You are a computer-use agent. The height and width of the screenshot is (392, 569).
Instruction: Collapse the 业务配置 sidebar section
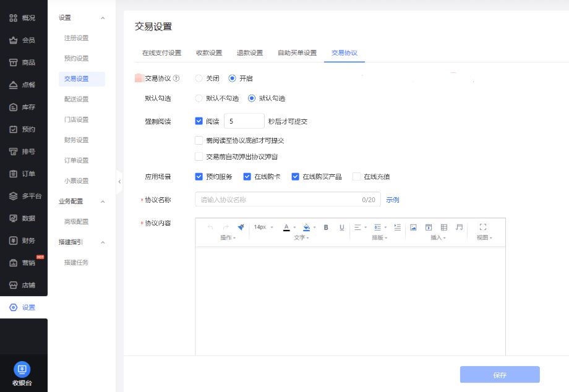[x=103, y=201]
